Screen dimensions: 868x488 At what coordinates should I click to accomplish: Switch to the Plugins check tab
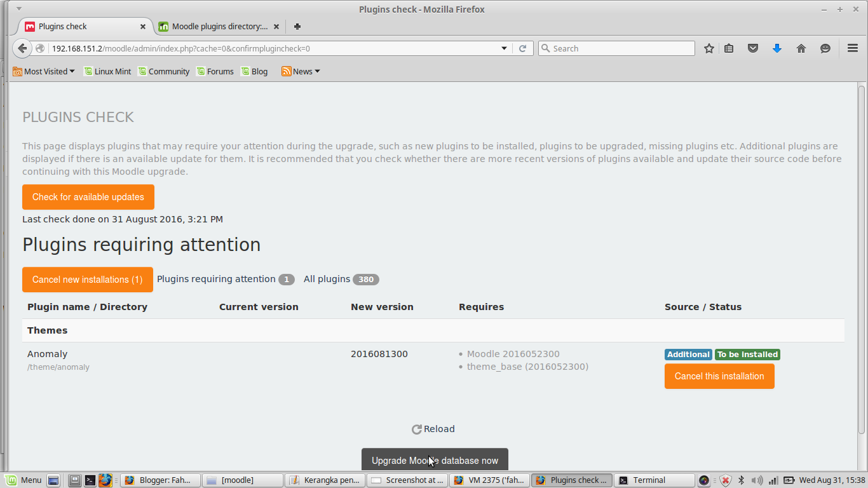click(x=86, y=27)
